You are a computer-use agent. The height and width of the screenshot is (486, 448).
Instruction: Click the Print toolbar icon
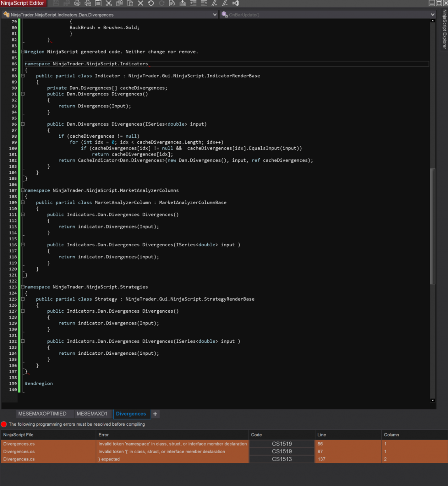point(77,3)
